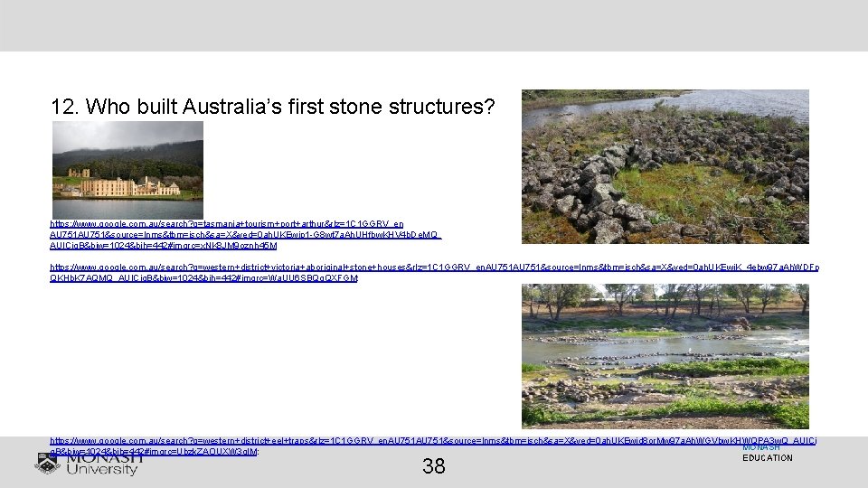Click the Port Arthur building photo

[x=127, y=170]
